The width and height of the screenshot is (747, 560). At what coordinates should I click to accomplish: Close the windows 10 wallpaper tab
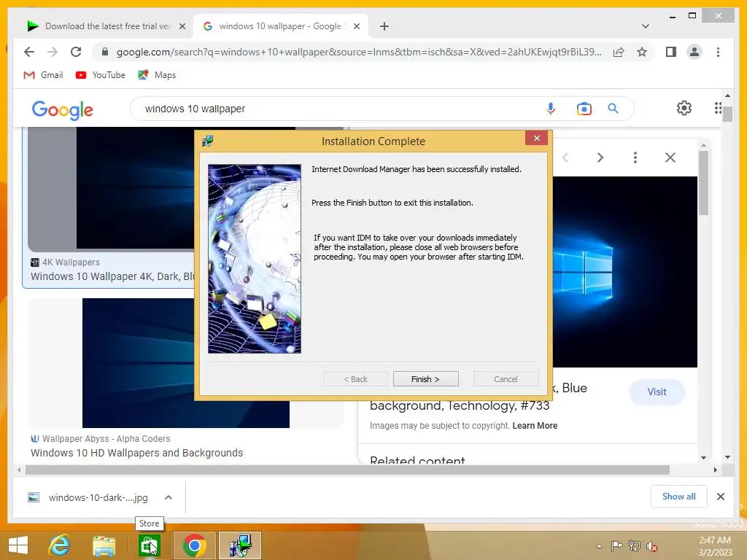(356, 27)
